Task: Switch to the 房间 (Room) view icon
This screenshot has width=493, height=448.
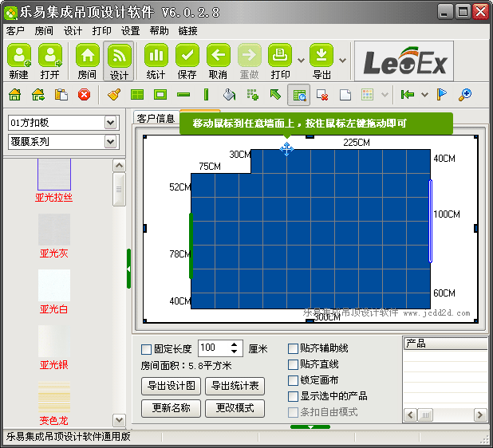Action: click(x=88, y=56)
